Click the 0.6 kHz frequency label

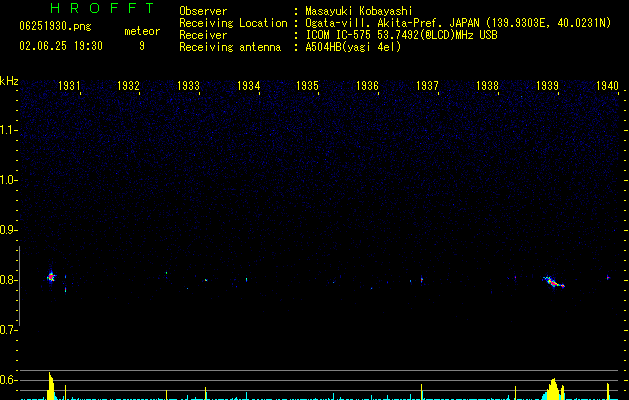[8, 380]
